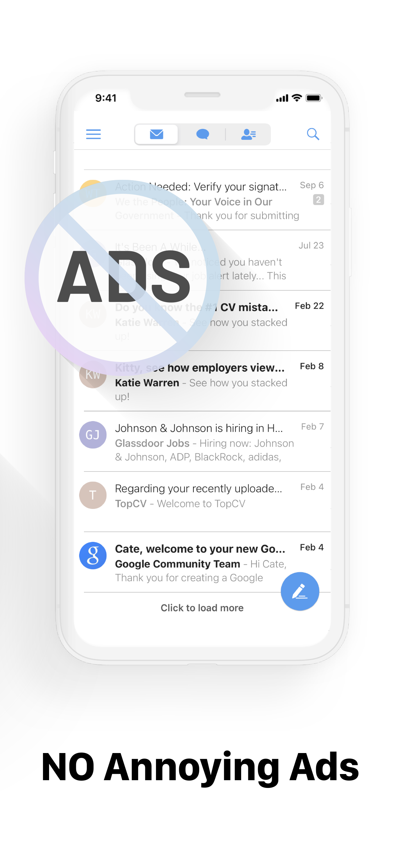Tap the 9:41 clock

tap(106, 98)
